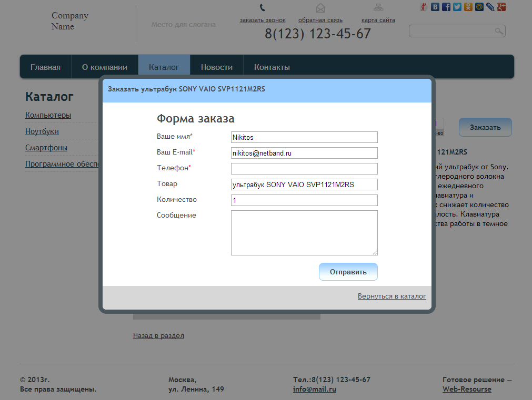Click the Место для слогана text
This screenshot has width=532, height=400.
(184, 24)
